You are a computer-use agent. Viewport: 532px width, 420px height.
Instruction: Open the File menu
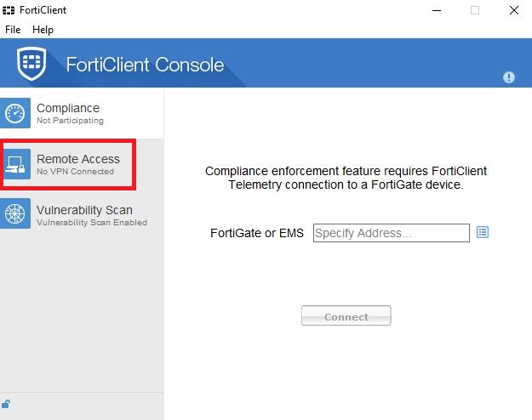(x=13, y=29)
